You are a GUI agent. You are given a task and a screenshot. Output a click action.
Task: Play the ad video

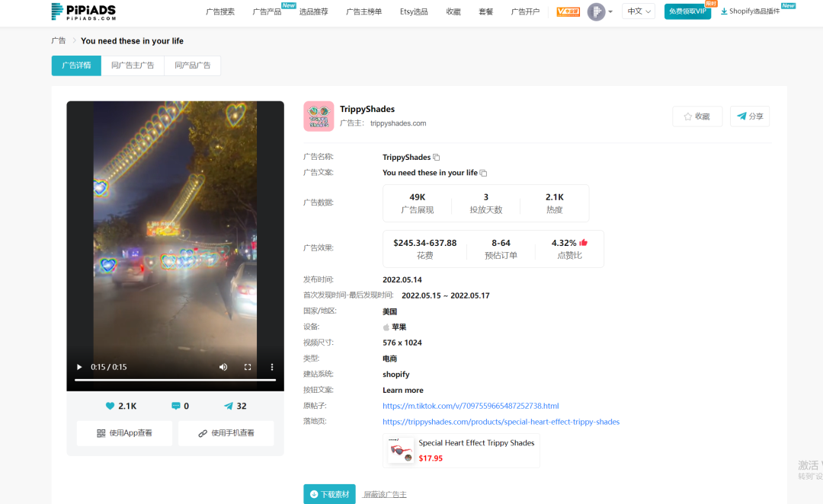click(x=79, y=367)
